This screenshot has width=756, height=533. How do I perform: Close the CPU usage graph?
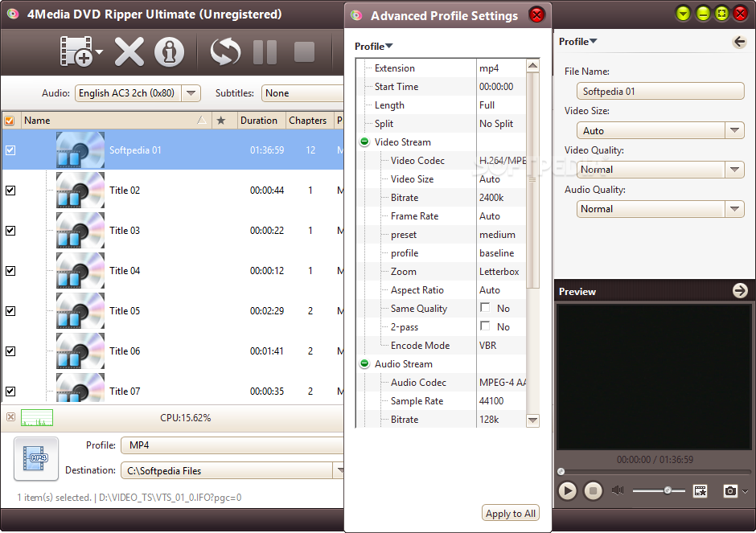pyautogui.click(x=10, y=417)
